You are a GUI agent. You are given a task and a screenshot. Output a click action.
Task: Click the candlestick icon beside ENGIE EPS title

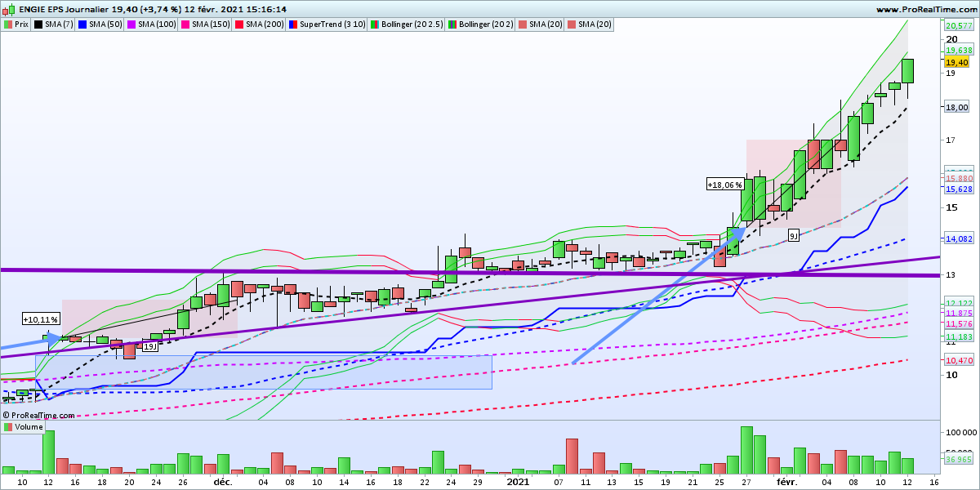coord(8,9)
